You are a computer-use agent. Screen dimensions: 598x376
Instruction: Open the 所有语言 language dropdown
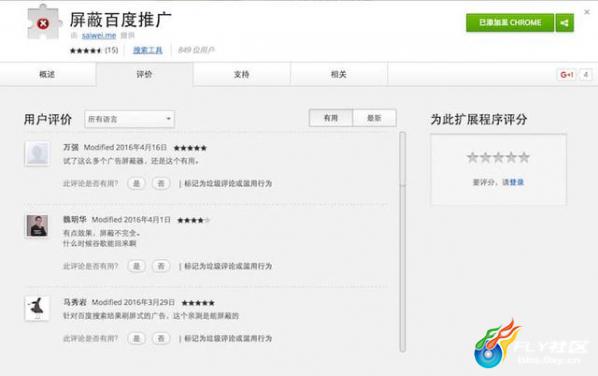(x=130, y=119)
